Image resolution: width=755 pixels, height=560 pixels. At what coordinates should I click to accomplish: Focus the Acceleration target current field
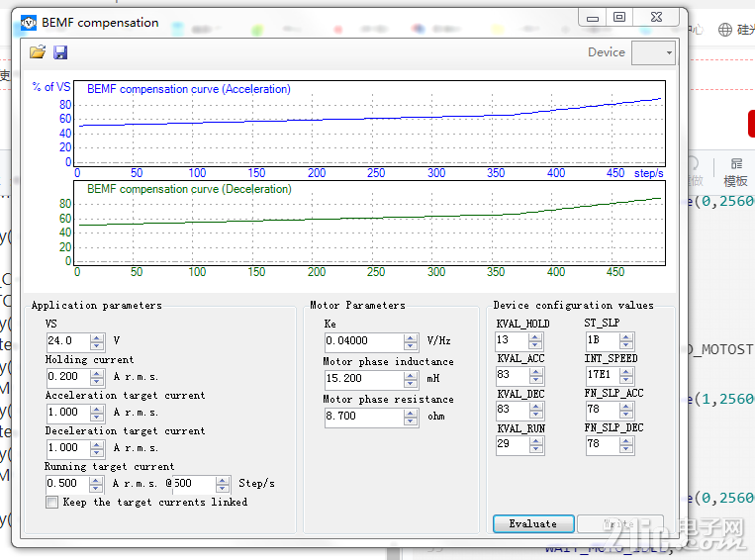(68, 413)
